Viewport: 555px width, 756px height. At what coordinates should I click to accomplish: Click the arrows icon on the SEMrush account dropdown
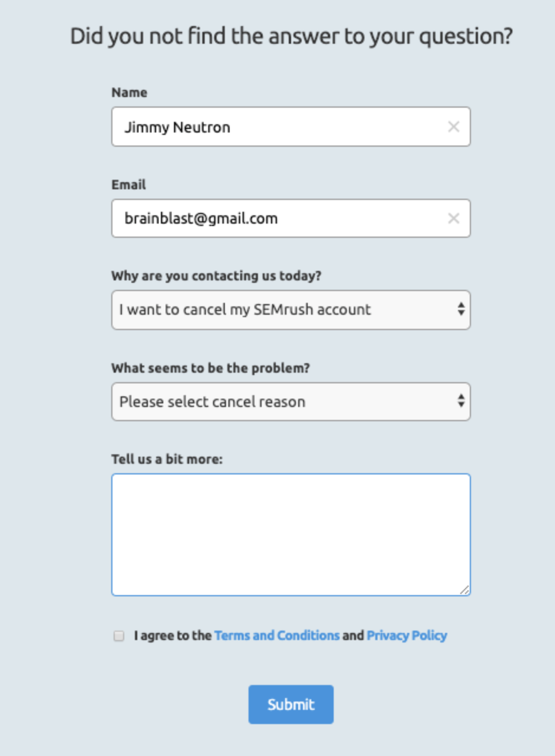click(461, 309)
